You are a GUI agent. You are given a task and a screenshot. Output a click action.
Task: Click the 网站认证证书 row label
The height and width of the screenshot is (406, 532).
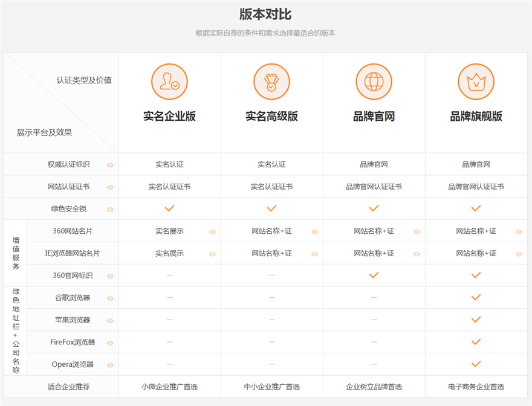click(x=68, y=187)
